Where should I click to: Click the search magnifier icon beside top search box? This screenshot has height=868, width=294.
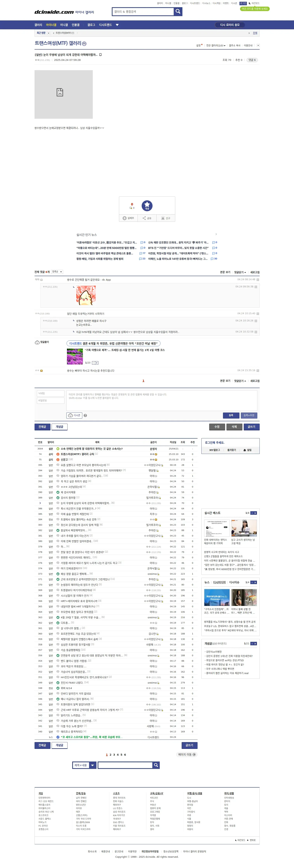pos(178,11)
